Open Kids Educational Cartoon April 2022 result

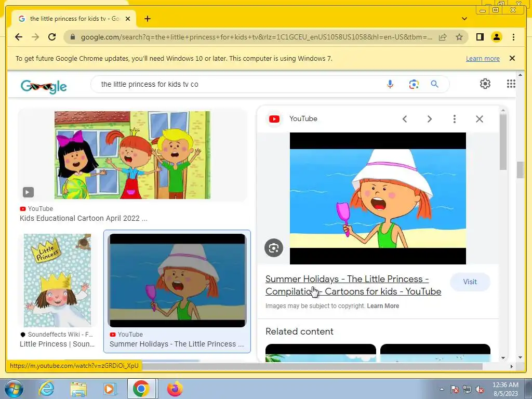pyautogui.click(x=84, y=218)
